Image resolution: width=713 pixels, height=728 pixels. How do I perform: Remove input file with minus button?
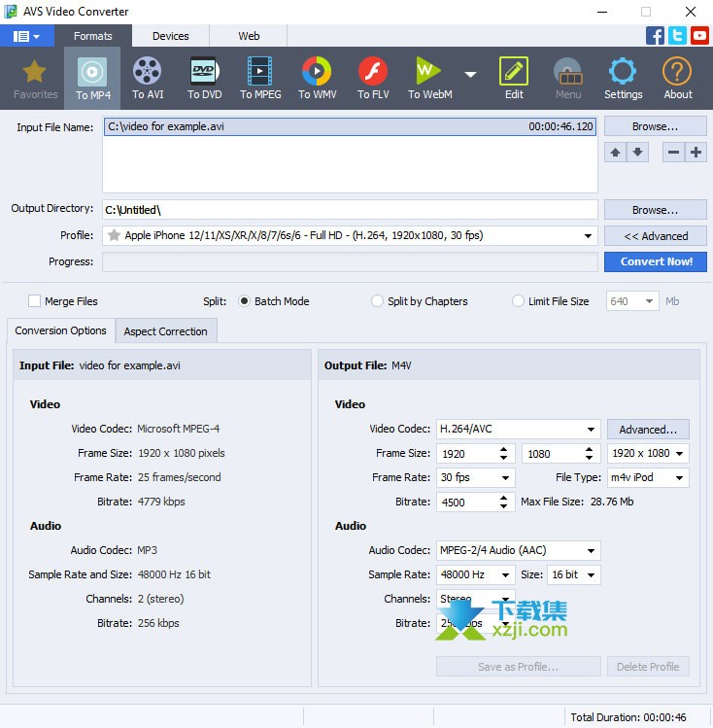coord(673,153)
